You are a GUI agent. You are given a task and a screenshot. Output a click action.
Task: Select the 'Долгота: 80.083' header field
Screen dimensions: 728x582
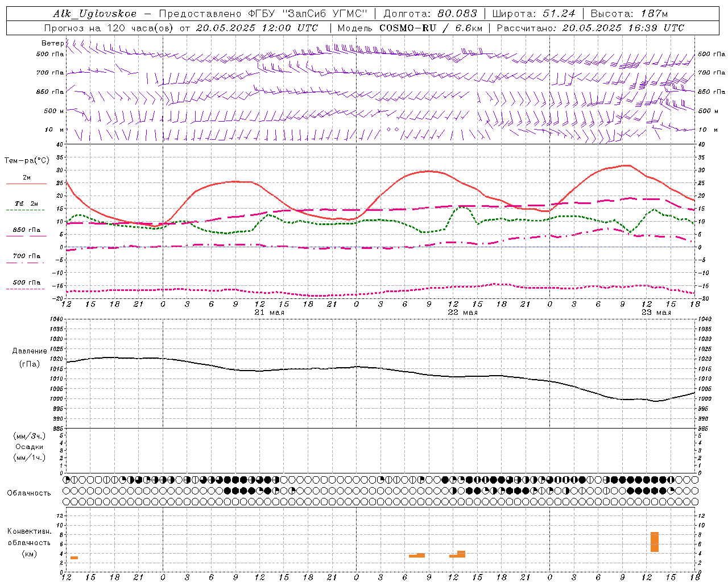(x=431, y=14)
